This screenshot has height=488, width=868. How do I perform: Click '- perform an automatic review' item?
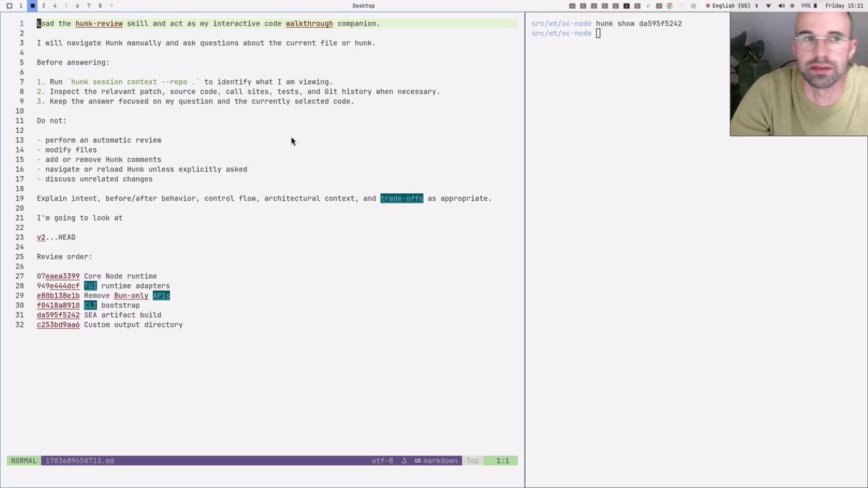[x=99, y=140]
